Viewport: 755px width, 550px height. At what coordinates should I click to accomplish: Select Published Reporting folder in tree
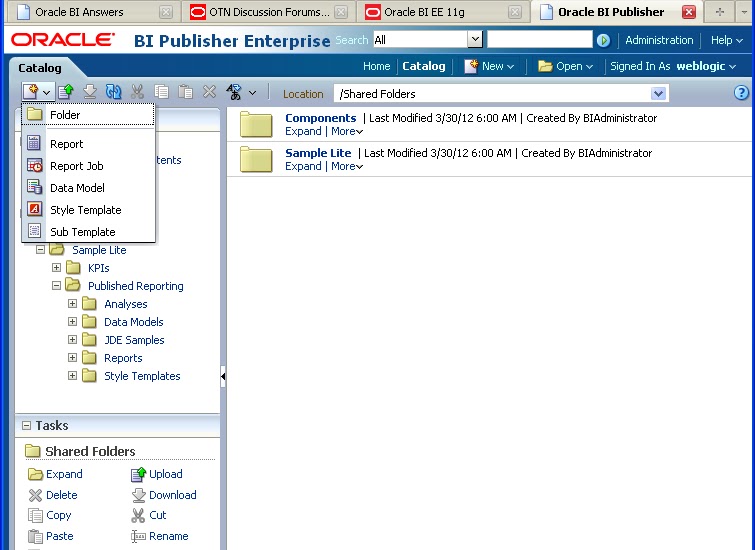tap(135, 286)
